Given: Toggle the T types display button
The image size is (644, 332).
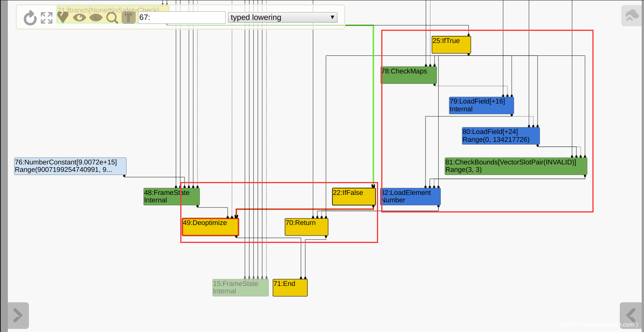Looking at the screenshot, I should [128, 18].
